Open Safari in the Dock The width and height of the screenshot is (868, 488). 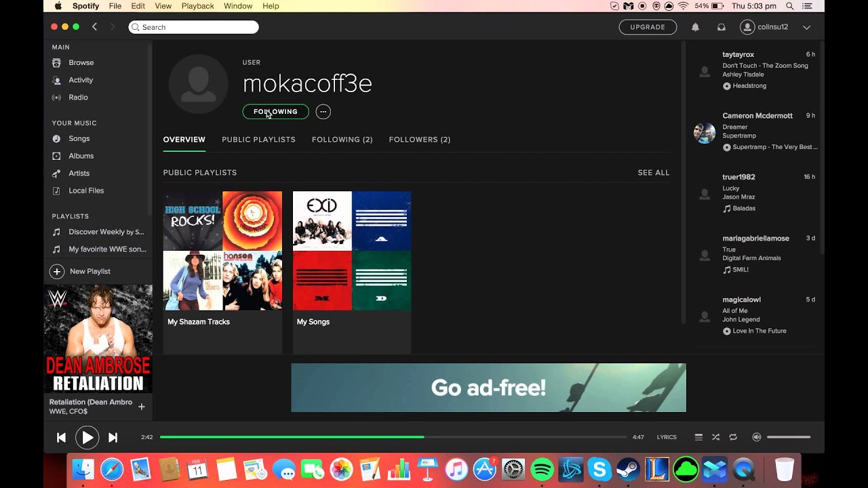point(112,469)
